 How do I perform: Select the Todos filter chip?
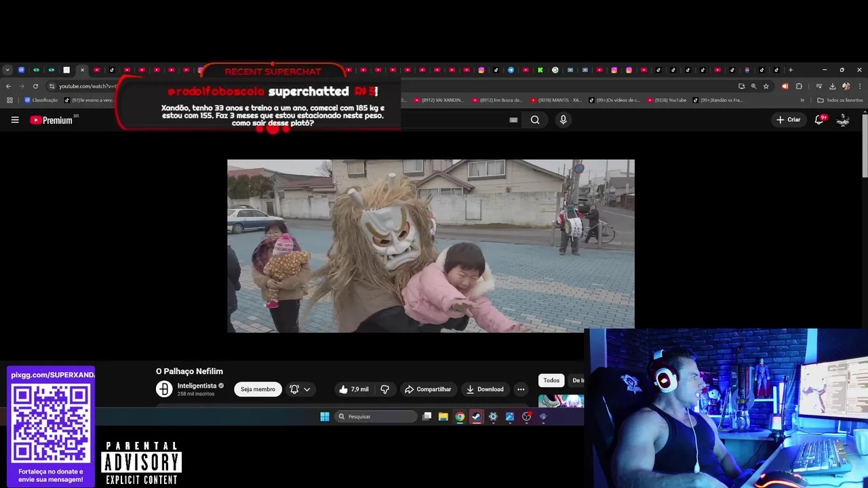(x=551, y=380)
